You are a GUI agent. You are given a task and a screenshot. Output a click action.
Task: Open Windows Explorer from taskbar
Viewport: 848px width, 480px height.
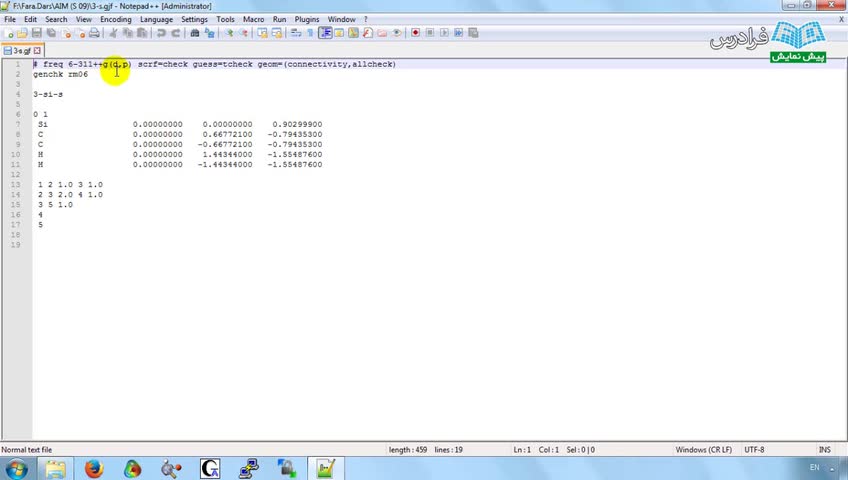click(55, 468)
